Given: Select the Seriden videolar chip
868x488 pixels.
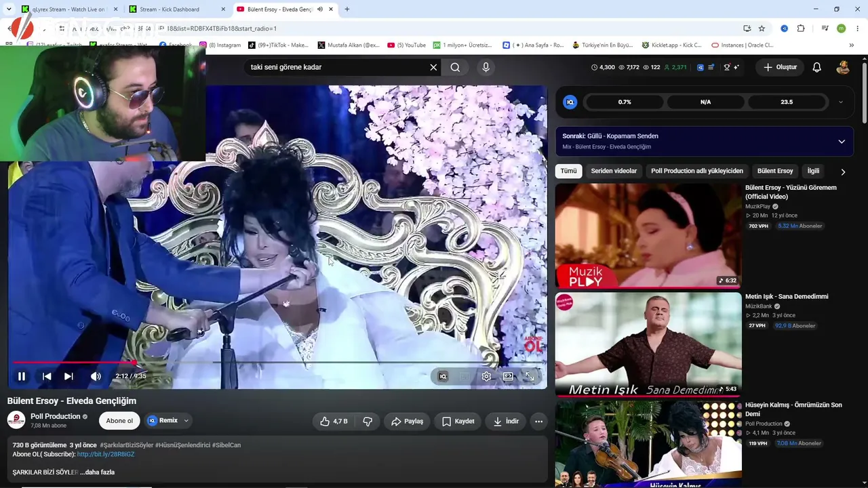Looking at the screenshot, I should 614,171.
